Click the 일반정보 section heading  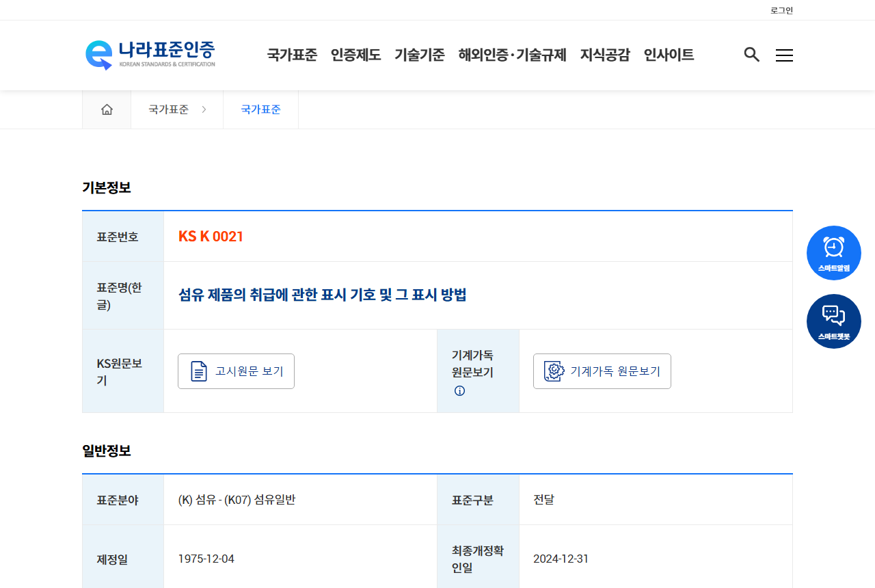107,451
